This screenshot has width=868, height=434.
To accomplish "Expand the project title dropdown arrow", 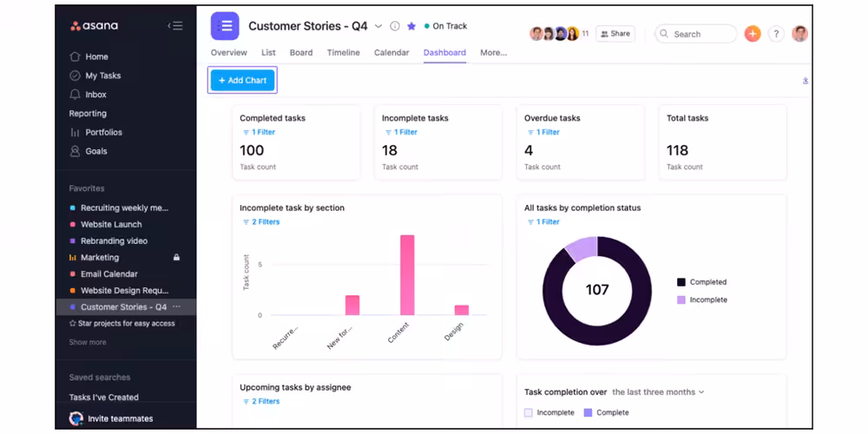I will [378, 27].
